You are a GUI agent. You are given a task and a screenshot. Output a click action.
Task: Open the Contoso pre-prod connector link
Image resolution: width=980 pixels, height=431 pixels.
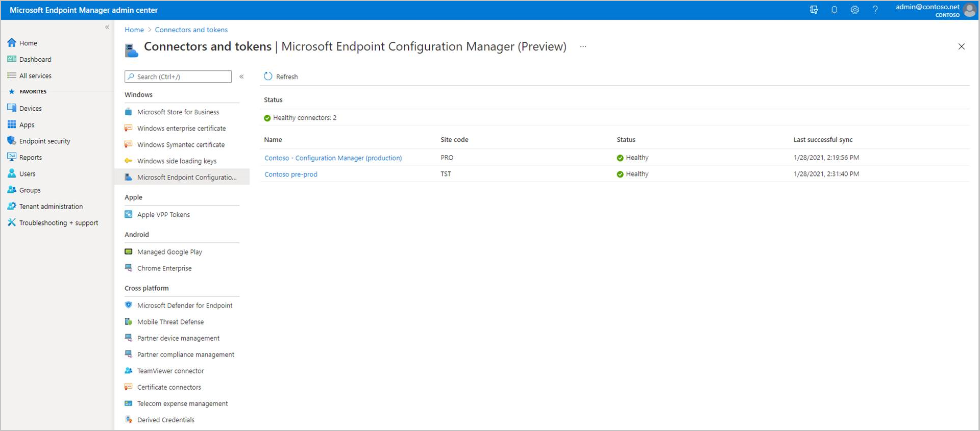(290, 174)
